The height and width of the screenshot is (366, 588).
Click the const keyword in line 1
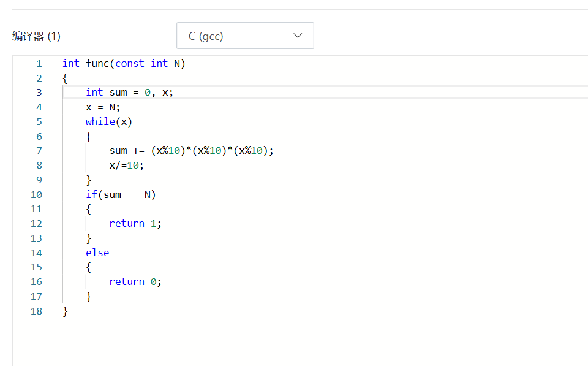pyautogui.click(x=130, y=63)
